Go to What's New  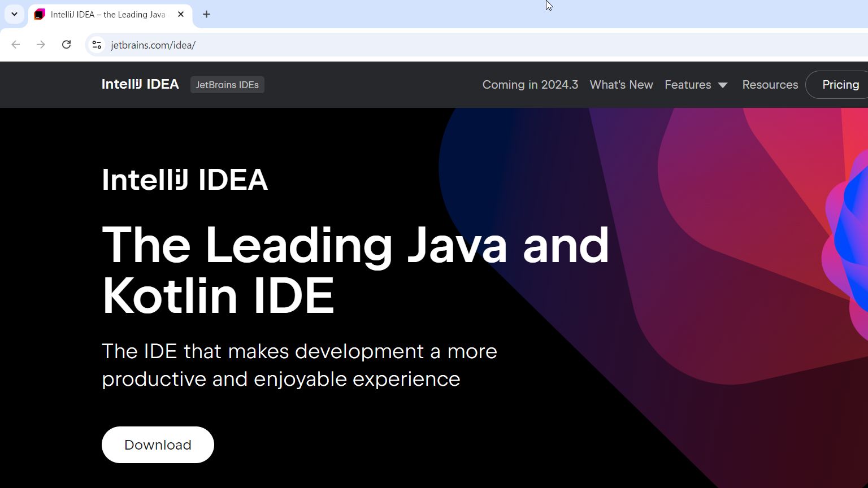[621, 85]
